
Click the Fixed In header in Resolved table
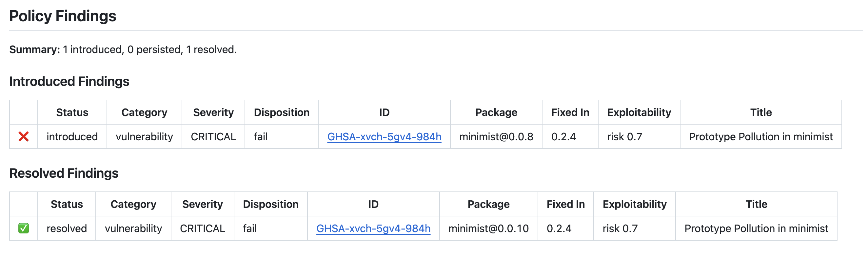(x=566, y=205)
